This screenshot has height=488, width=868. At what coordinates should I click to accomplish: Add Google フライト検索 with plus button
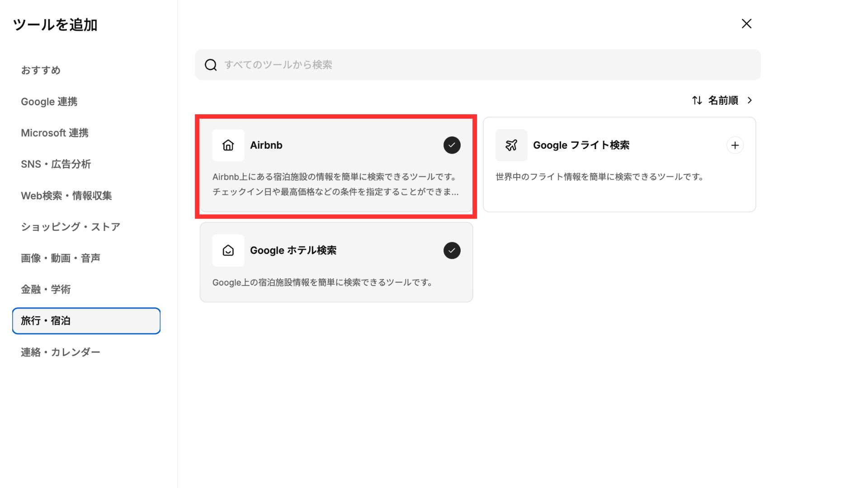735,145
